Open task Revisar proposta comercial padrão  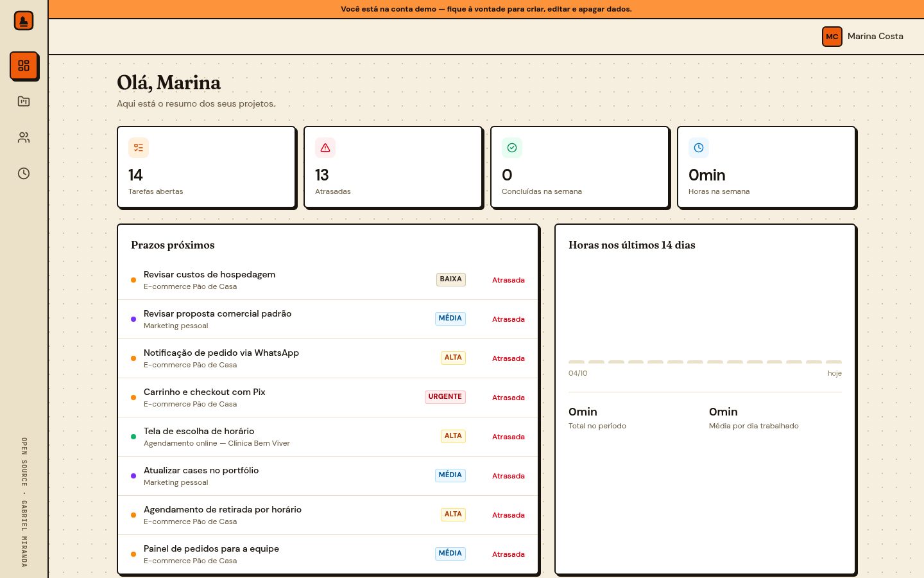328,319
